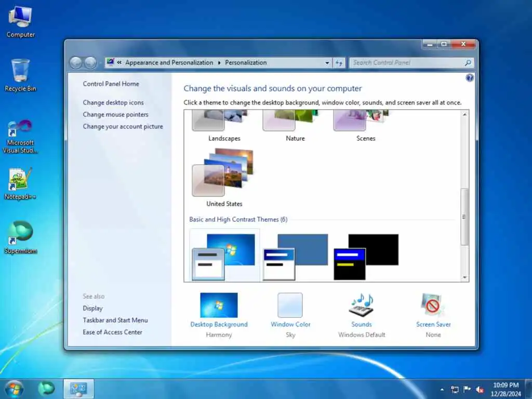The width and height of the screenshot is (532, 399).
Task: Open Desktop Background settings icon
Action: 219,305
